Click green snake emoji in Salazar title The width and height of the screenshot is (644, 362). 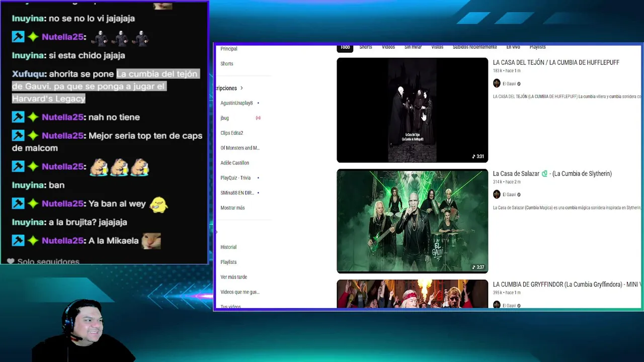pyautogui.click(x=544, y=174)
